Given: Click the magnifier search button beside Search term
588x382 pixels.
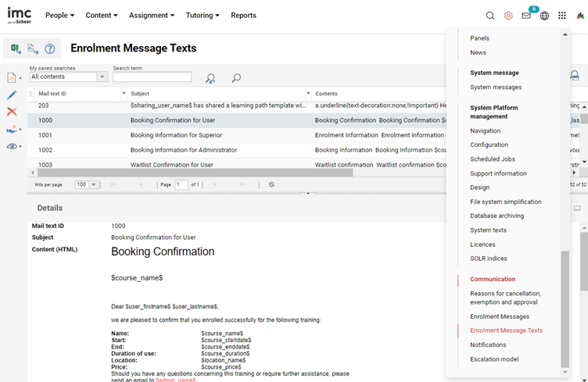Looking at the screenshot, I should (235, 78).
